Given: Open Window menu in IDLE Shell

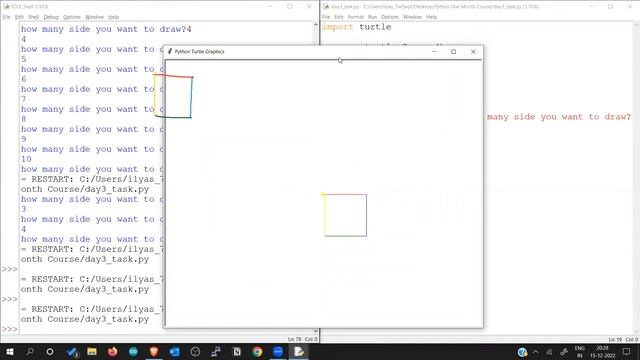Looking at the screenshot, I should click(x=94, y=17).
